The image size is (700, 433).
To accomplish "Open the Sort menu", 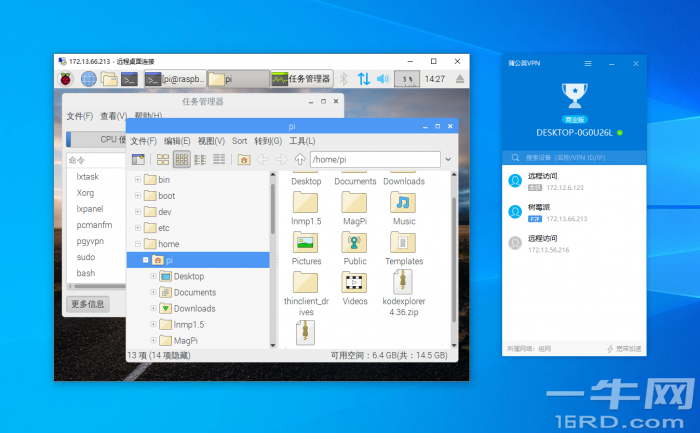I will click(239, 141).
